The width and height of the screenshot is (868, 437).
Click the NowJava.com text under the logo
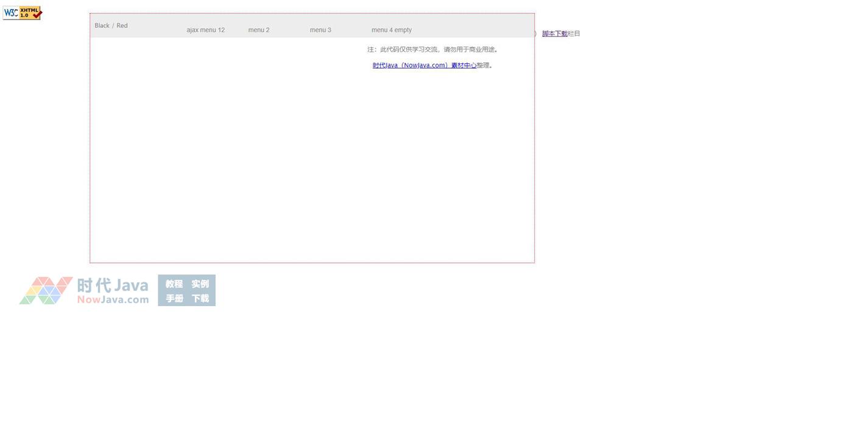(x=113, y=299)
